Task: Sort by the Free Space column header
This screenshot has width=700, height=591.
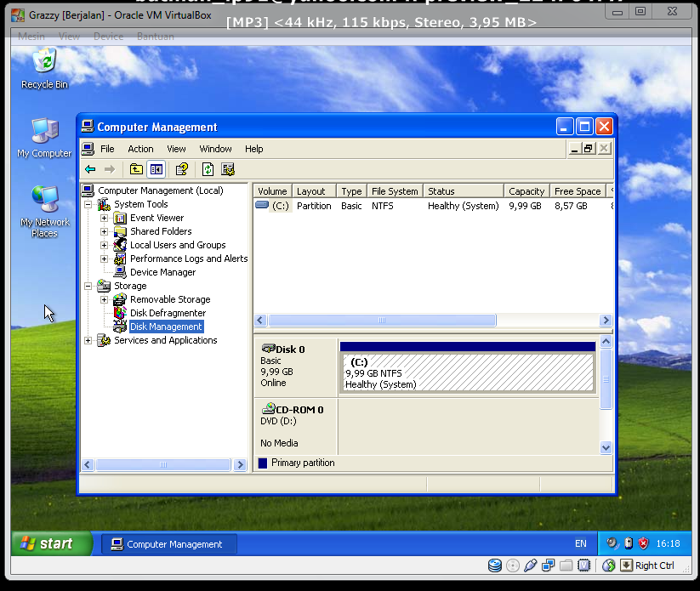Action: pyautogui.click(x=578, y=191)
